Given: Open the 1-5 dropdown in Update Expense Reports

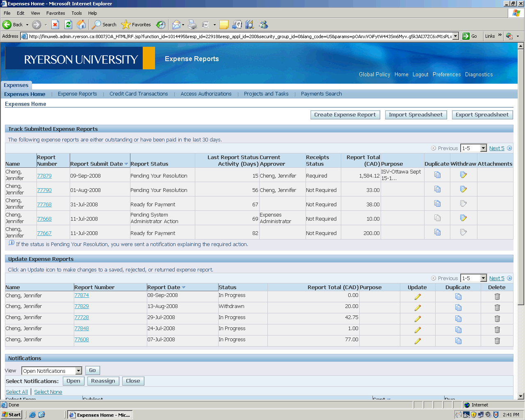Looking at the screenshot, I should (x=483, y=278).
